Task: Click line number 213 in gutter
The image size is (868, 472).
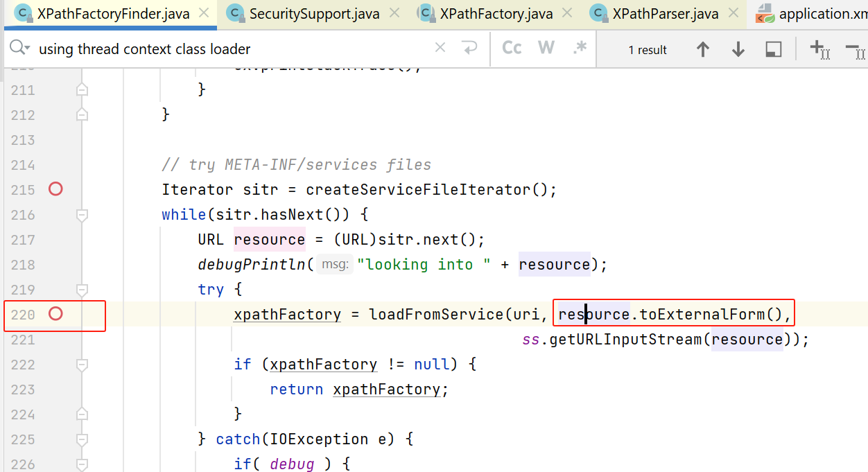Action: 23,140
